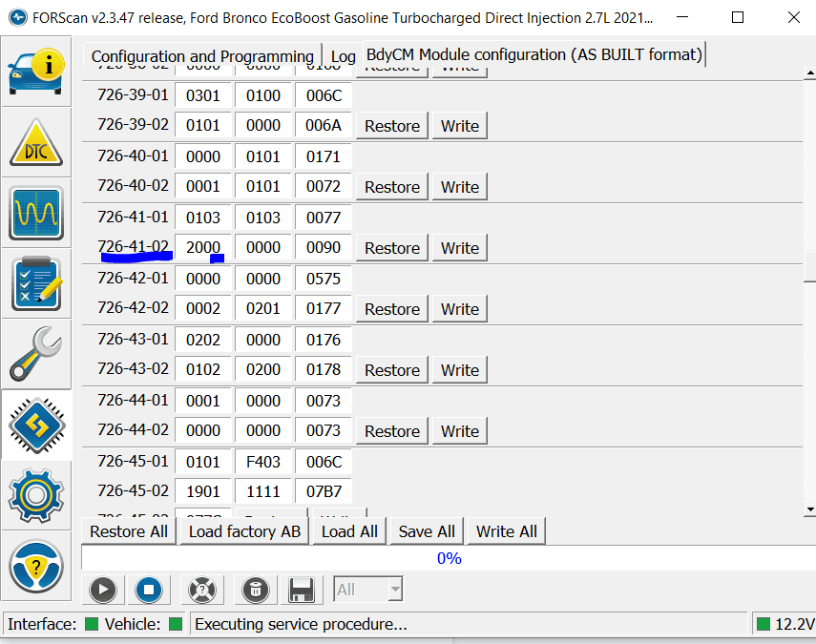Click the trash can clear icon
Image resolution: width=816 pixels, height=644 pixels.
[256, 590]
